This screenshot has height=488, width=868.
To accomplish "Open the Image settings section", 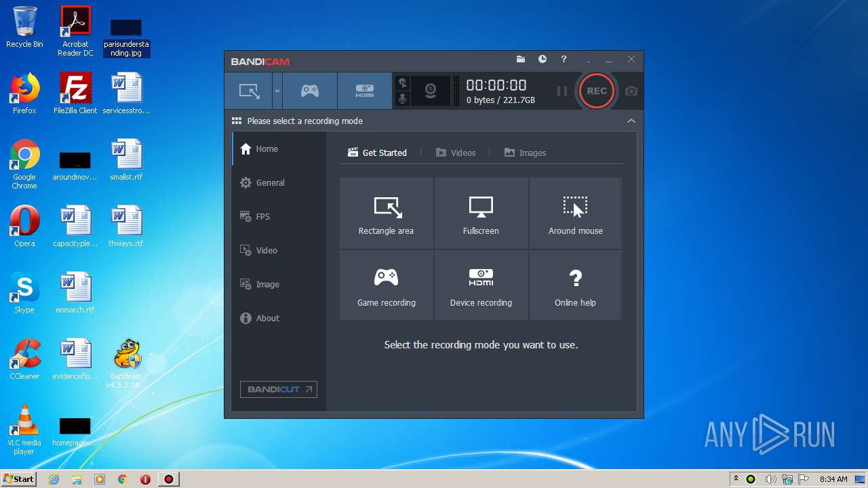I will (x=279, y=285).
